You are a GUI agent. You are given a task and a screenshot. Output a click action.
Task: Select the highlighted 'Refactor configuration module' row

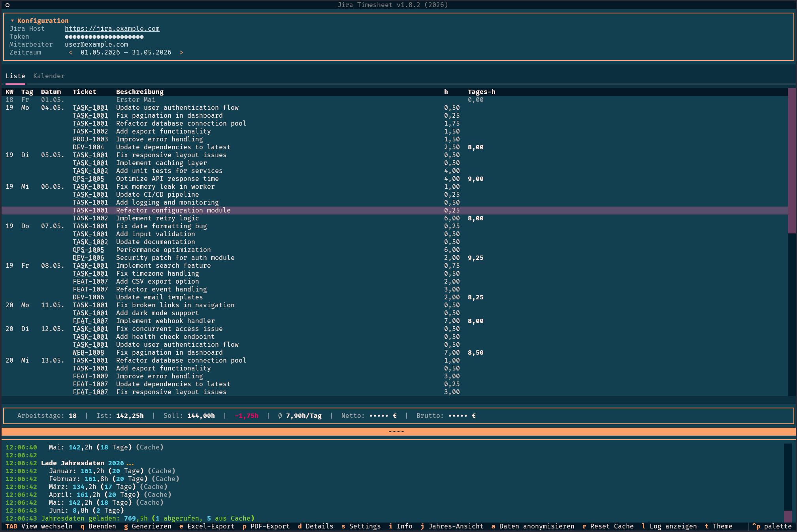pyautogui.click(x=395, y=210)
